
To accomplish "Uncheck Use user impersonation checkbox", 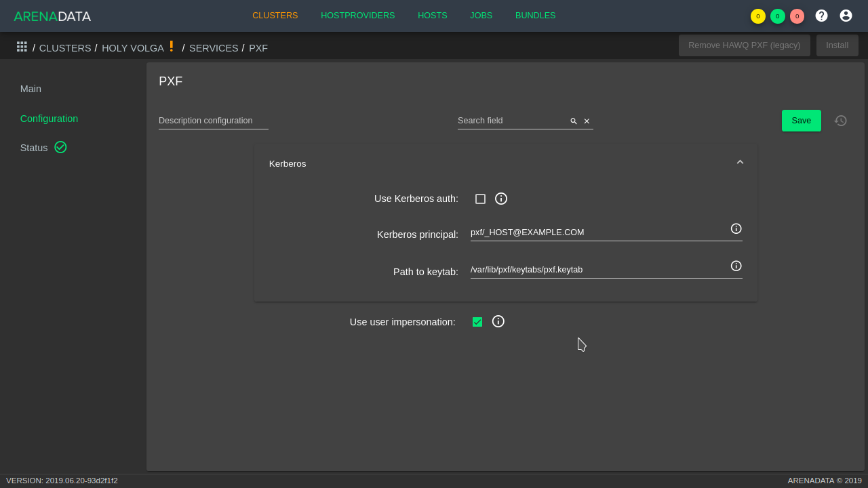I will pos(477,322).
